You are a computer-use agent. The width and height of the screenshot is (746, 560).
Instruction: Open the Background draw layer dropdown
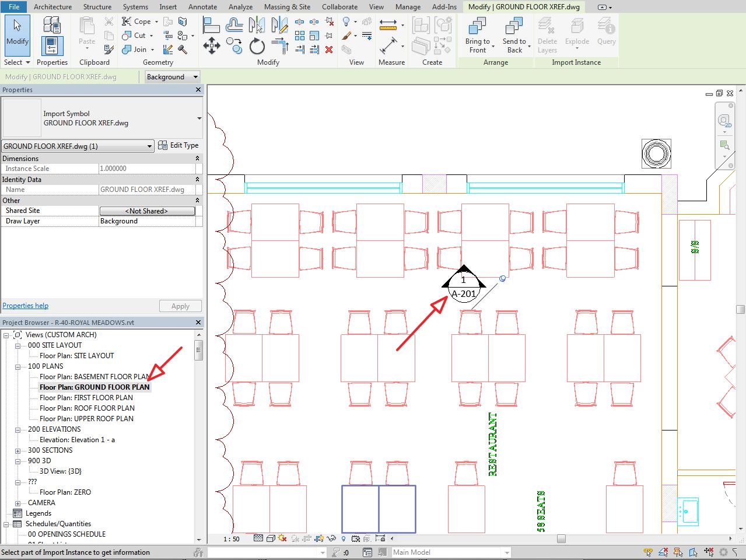pos(172,76)
